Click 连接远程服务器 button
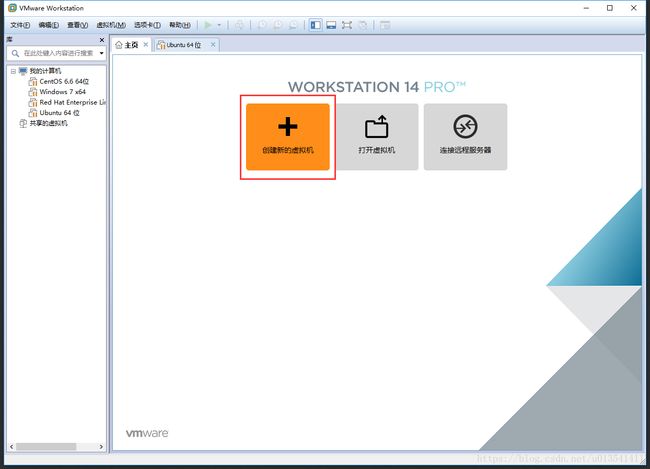Screen dimensions: 650x469 pos(465,137)
